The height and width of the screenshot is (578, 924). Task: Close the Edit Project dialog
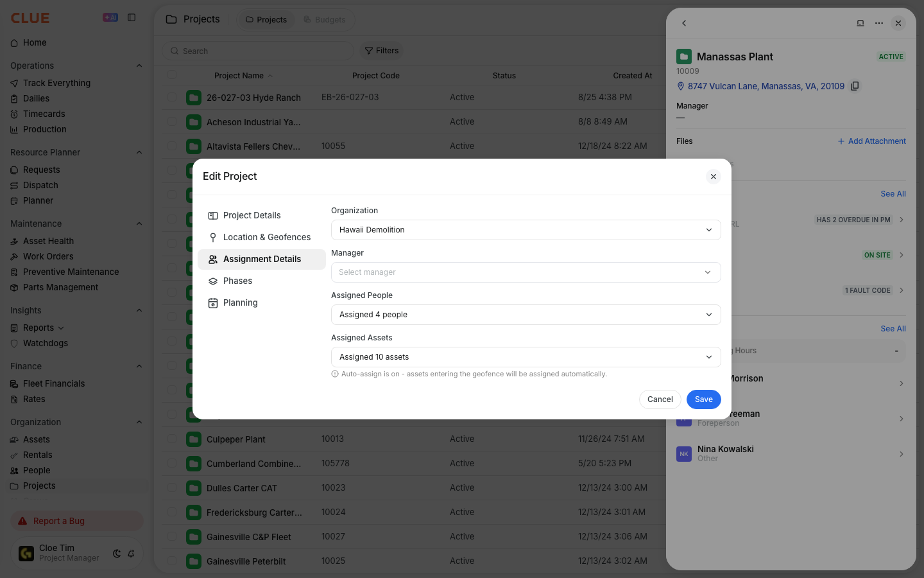pos(714,177)
